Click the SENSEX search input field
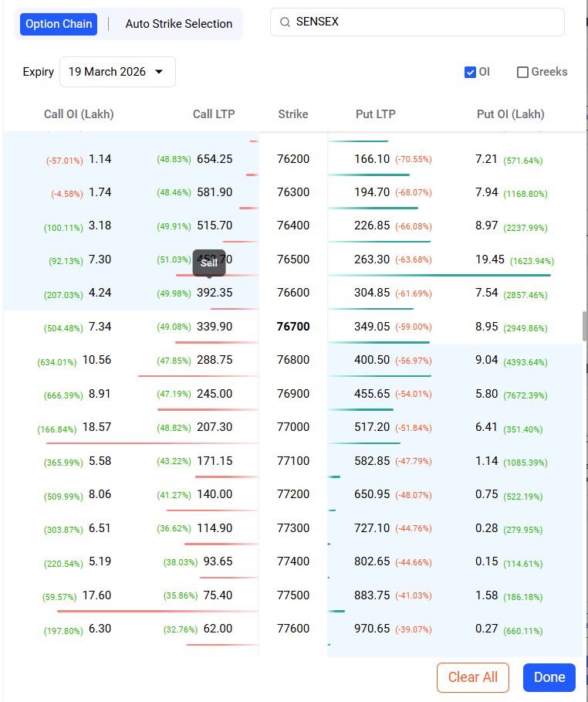The height and width of the screenshot is (702, 588). click(x=424, y=22)
